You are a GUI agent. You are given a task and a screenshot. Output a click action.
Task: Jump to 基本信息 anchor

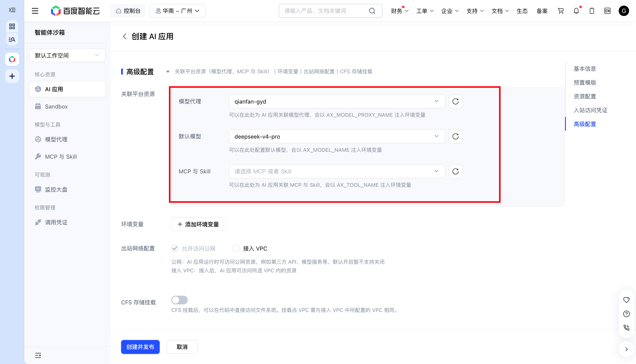pyautogui.click(x=585, y=69)
